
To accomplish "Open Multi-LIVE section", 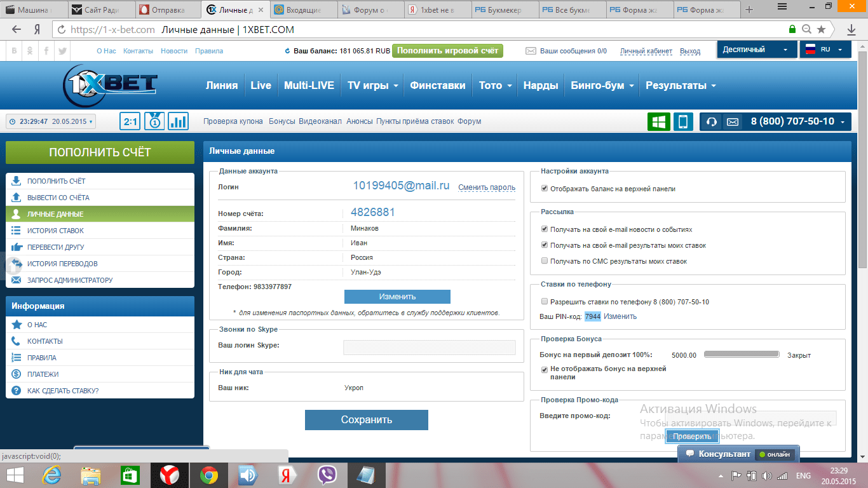I will tap(309, 86).
